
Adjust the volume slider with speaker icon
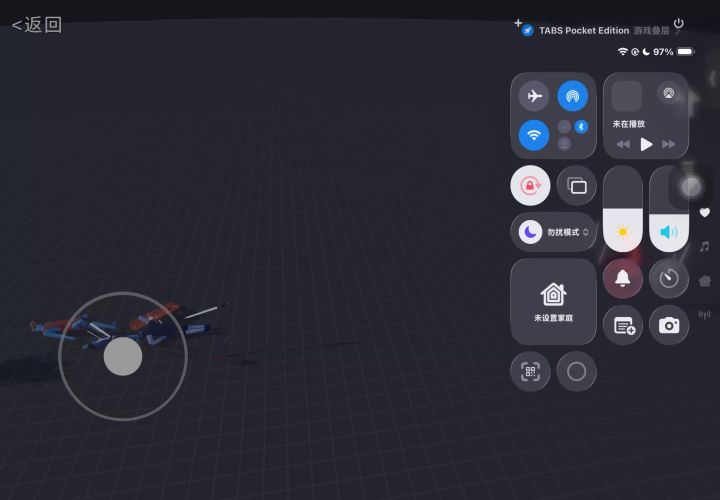(669, 209)
